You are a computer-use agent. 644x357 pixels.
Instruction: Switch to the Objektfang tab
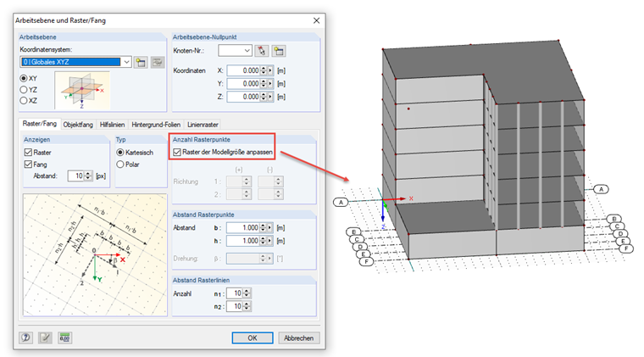point(78,125)
